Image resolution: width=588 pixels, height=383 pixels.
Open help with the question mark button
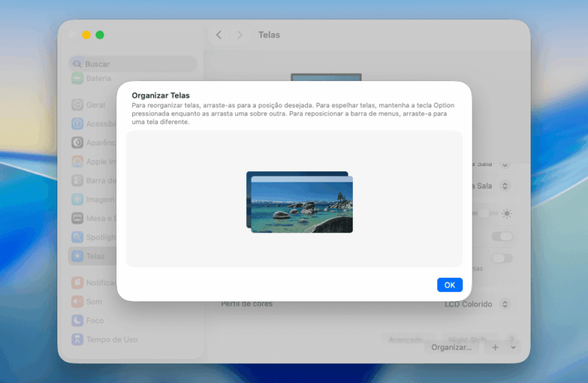(511, 340)
